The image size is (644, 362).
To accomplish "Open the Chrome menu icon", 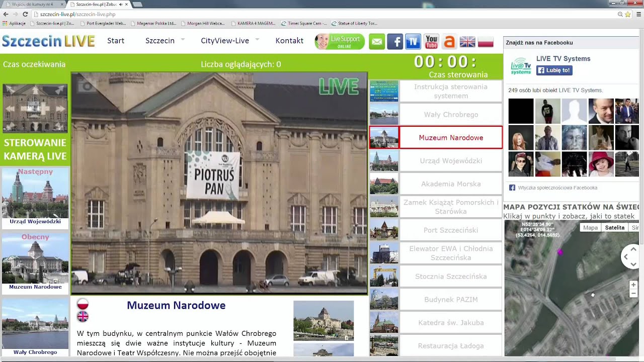I will coord(639,15).
